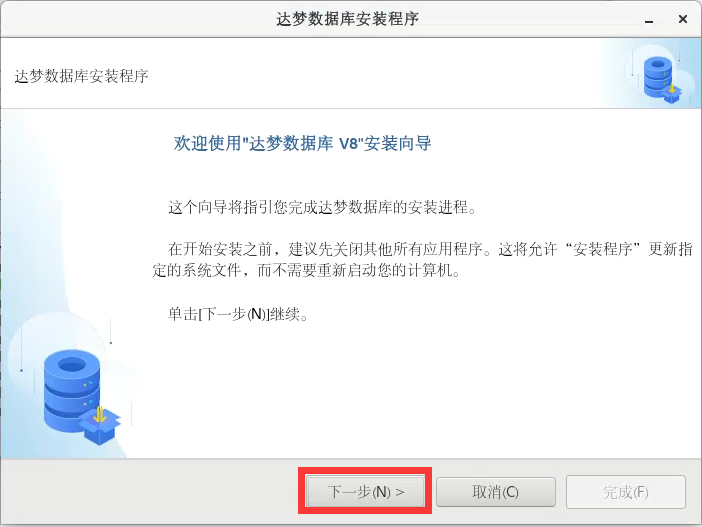The height and width of the screenshot is (527, 702).
Task: Click the 下一步(N) > button
Action: (365, 491)
